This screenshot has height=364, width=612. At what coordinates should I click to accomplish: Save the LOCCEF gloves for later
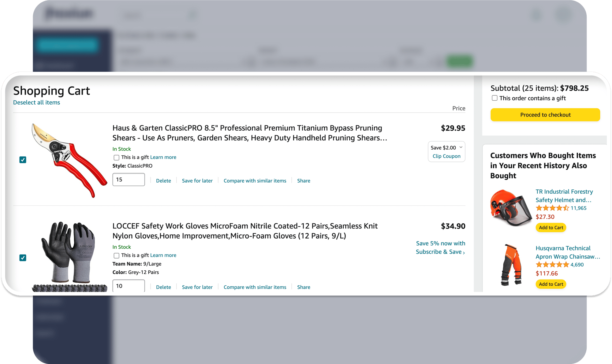point(197,287)
